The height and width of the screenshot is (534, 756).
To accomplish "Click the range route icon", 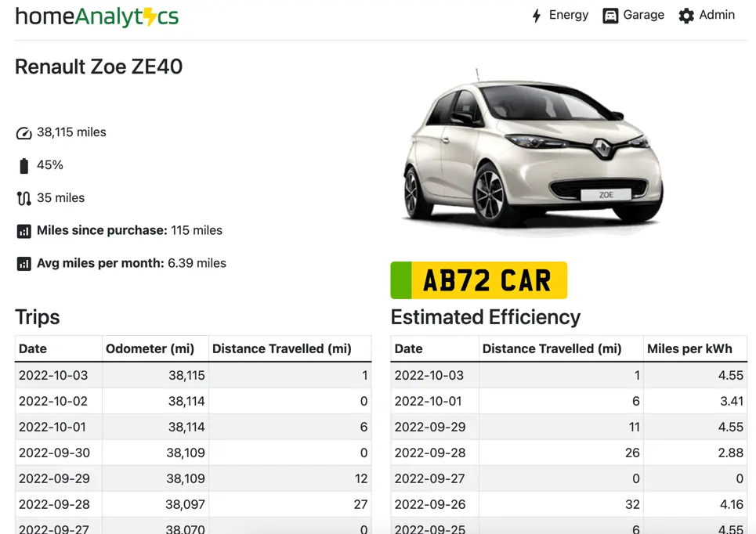I will (x=24, y=199).
